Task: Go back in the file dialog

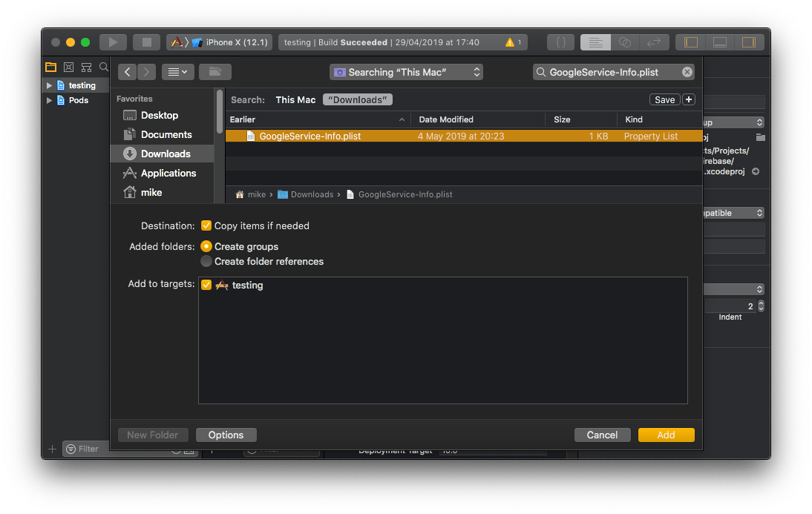Action: (128, 72)
